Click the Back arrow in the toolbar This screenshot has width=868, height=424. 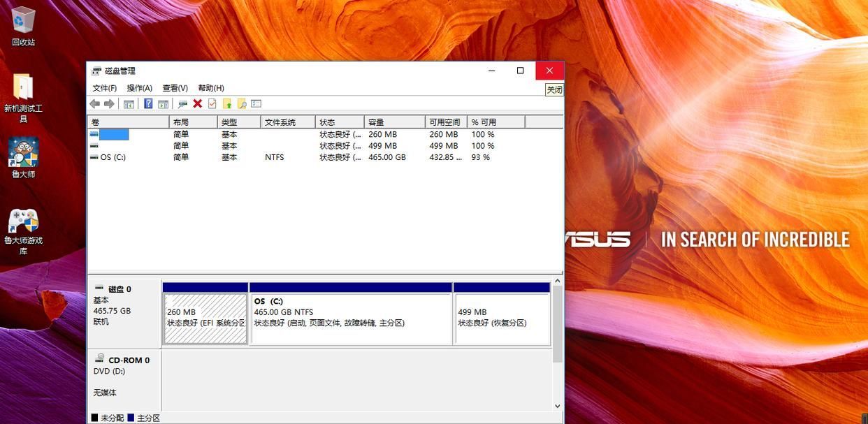click(94, 103)
